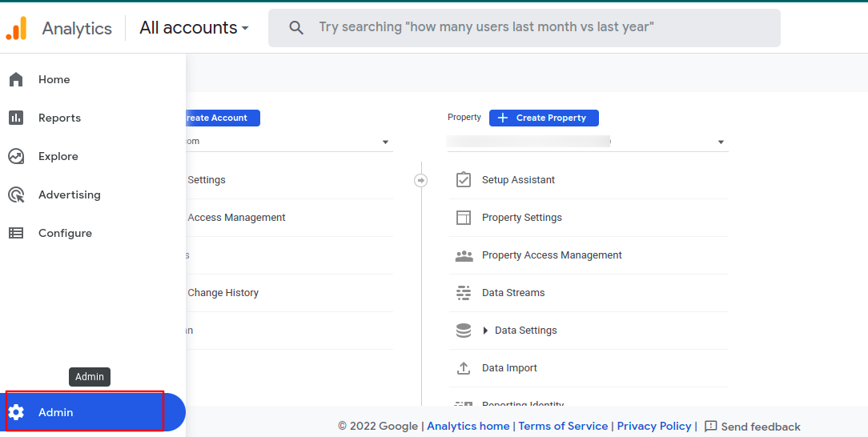This screenshot has height=437, width=868.
Task: Open the Home icon in sidebar
Action: [16, 80]
